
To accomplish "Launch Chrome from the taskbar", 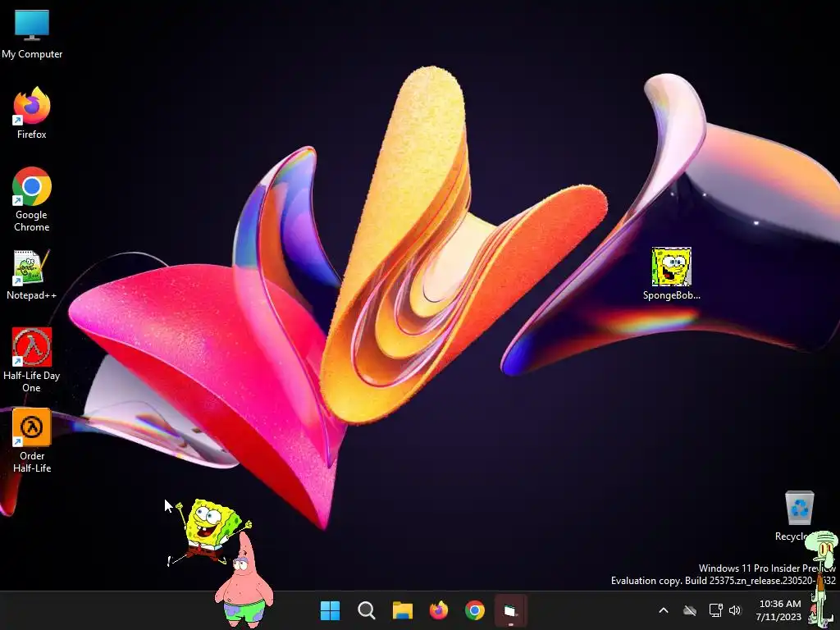I will pos(475,610).
